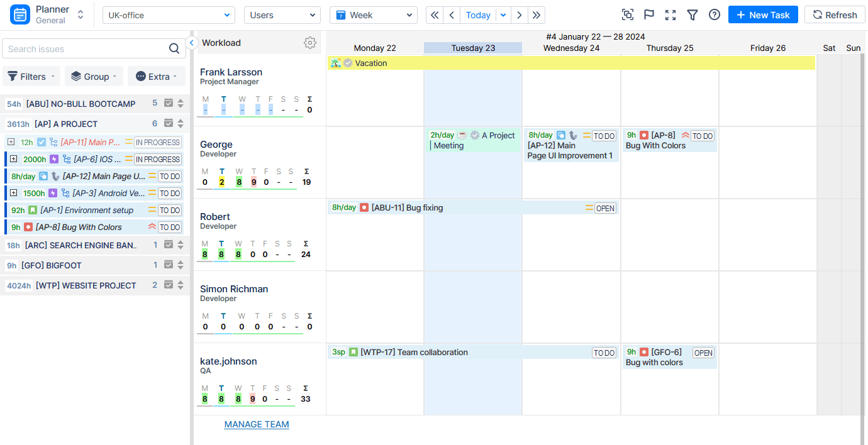Viewport: 868px width, 445px height.
Task: Open the MANAGE TEAM link
Action: pyautogui.click(x=257, y=424)
